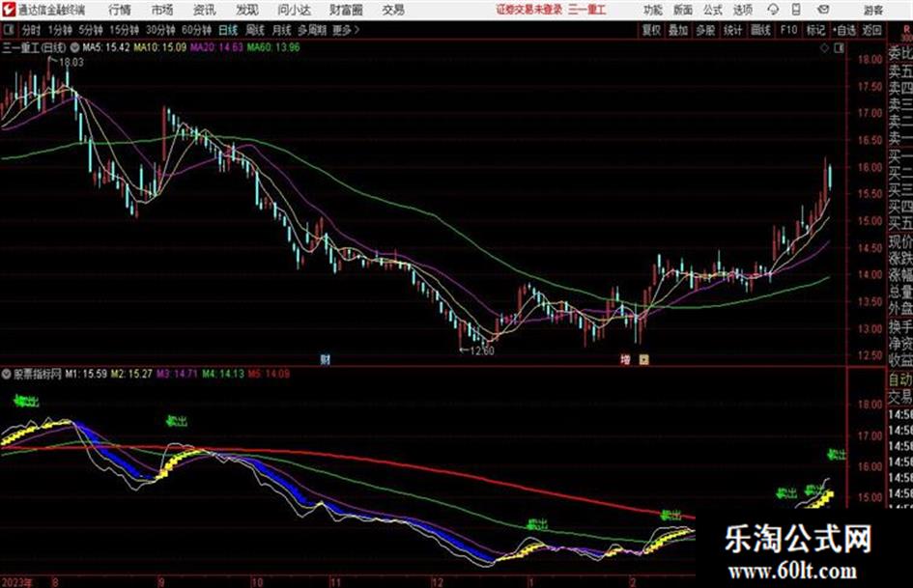Select the 月线 monthly tab
913x588 pixels.
click(x=282, y=30)
